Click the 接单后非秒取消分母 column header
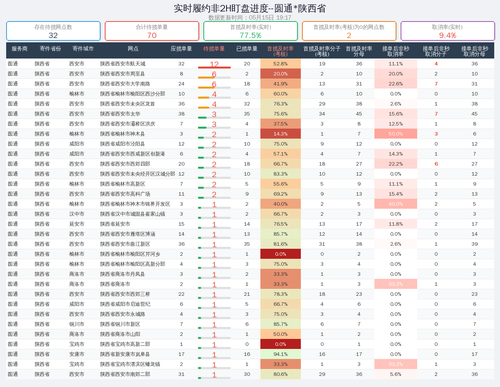 click(474, 51)
